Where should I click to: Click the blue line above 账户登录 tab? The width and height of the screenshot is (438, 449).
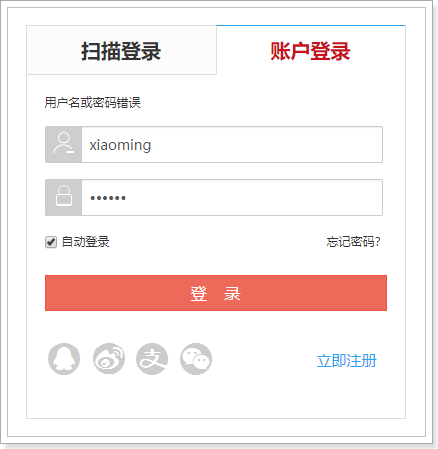(311, 25)
